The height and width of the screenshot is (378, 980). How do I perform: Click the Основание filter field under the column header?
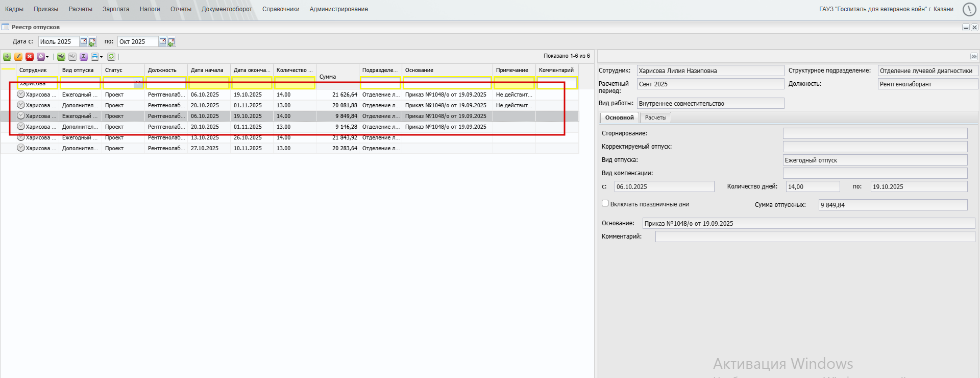coord(447,83)
